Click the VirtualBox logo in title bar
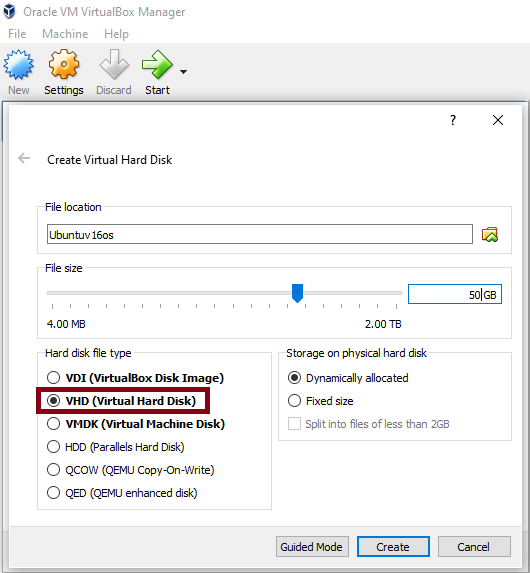The image size is (530, 573). 9,11
